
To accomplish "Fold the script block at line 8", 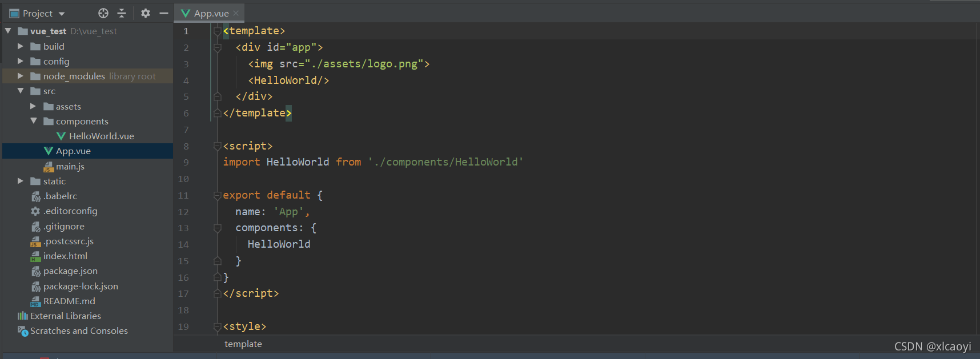I will click(217, 147).
